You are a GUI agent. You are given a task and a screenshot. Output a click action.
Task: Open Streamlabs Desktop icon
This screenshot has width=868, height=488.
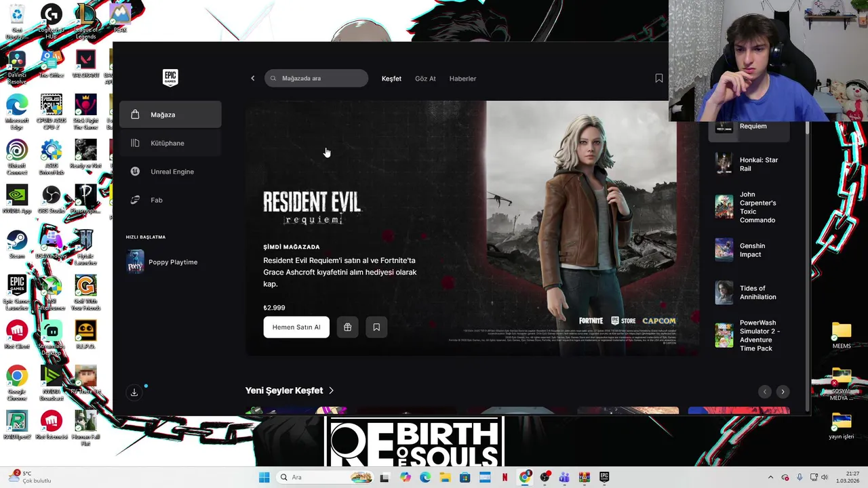point(52,338)
